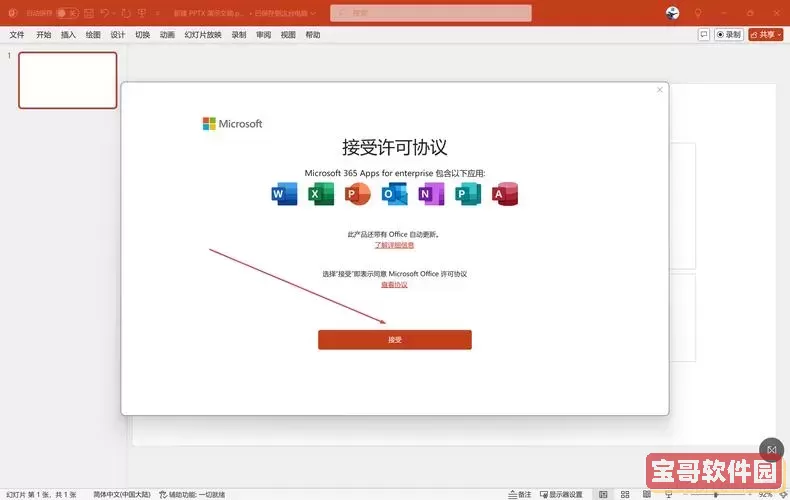
Task: Toggle the AutoSave switch
Action: coord(68,13)
